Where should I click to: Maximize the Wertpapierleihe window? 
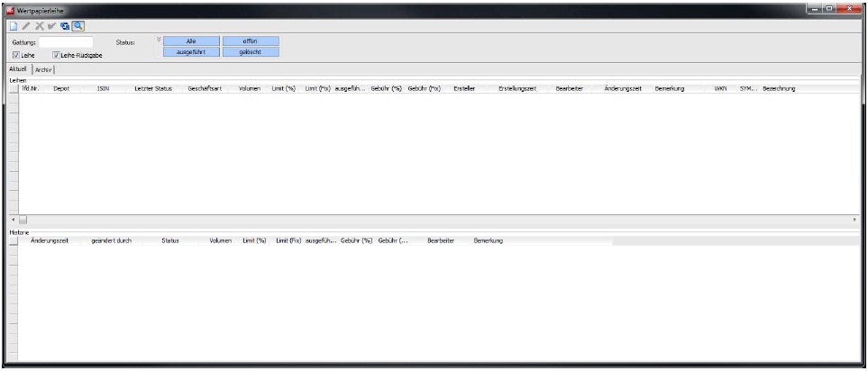click(x=829, y=8)
